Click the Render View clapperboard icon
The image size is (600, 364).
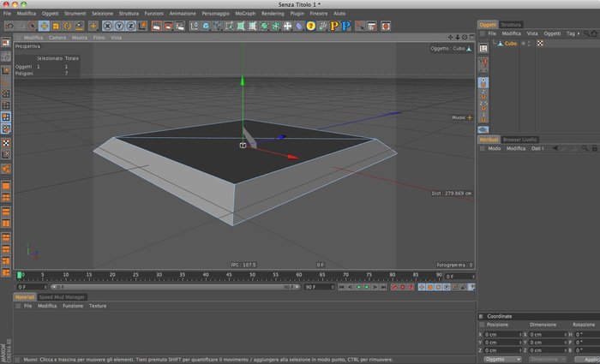click(157, 26)
